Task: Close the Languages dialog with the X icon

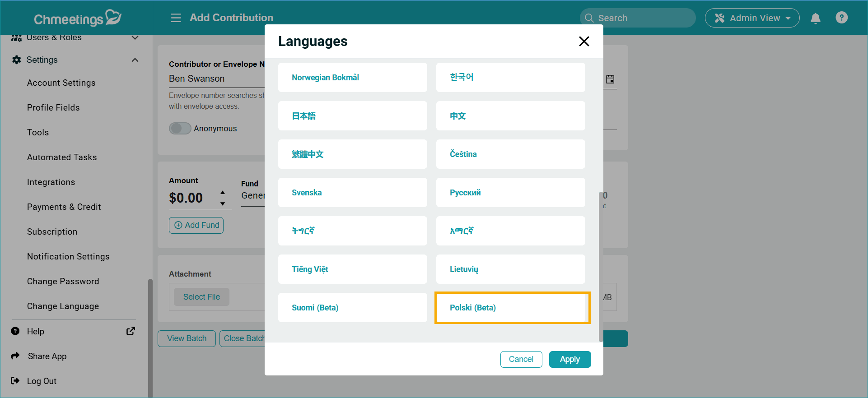Action: 584,41
